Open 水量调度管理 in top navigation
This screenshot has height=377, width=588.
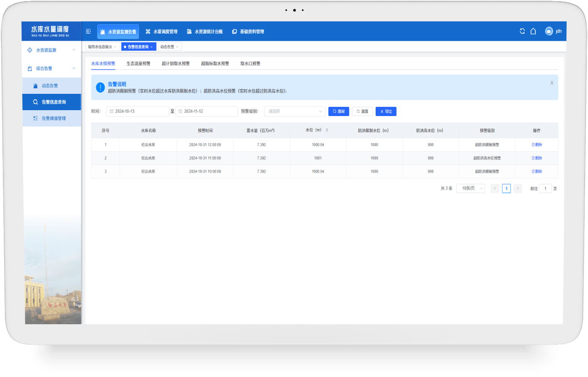[162, 32]
